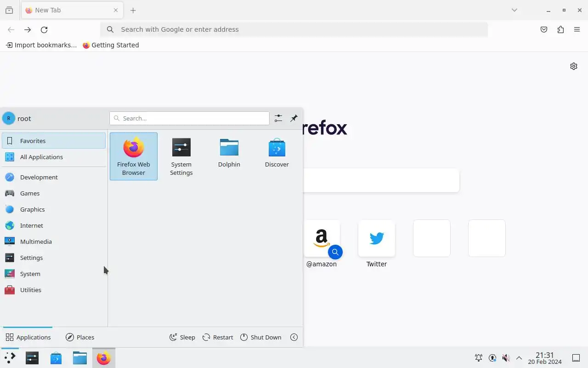Click the muted volume tray icon
The image size is (588, 368).
pyautogui.click(x=506, y=358)
